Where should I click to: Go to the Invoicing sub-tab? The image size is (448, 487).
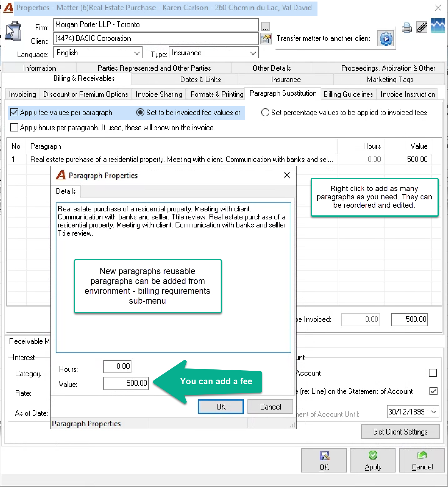click(x=23, y=94)
